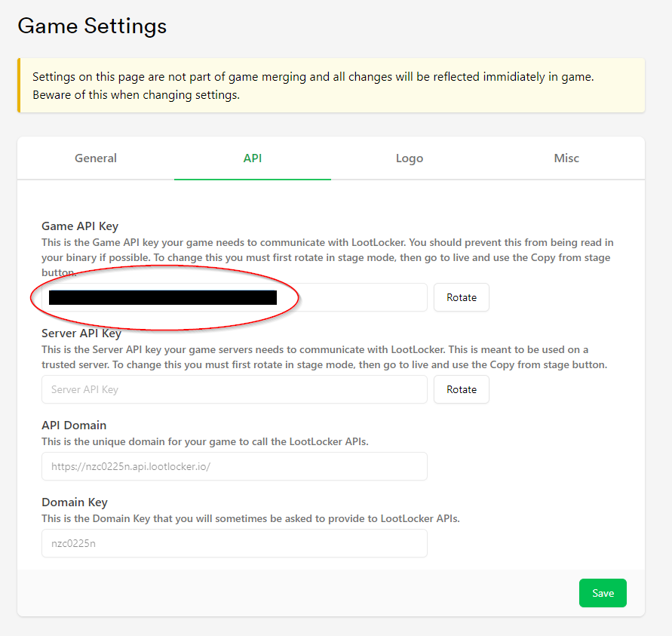Image resolution: width=672 pixels, height=636 pixels.
Task: Click the blacked-out Game API key value
Action: point(163,297)
